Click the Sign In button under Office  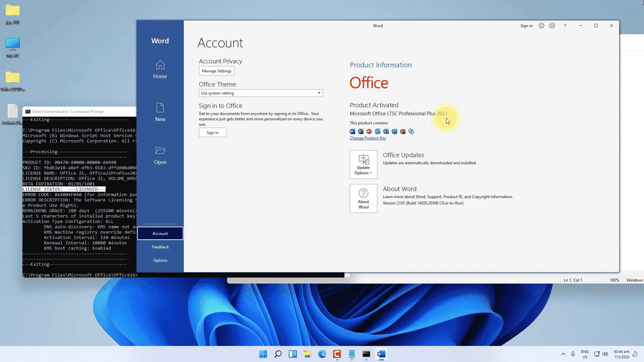tap(212, 132)
